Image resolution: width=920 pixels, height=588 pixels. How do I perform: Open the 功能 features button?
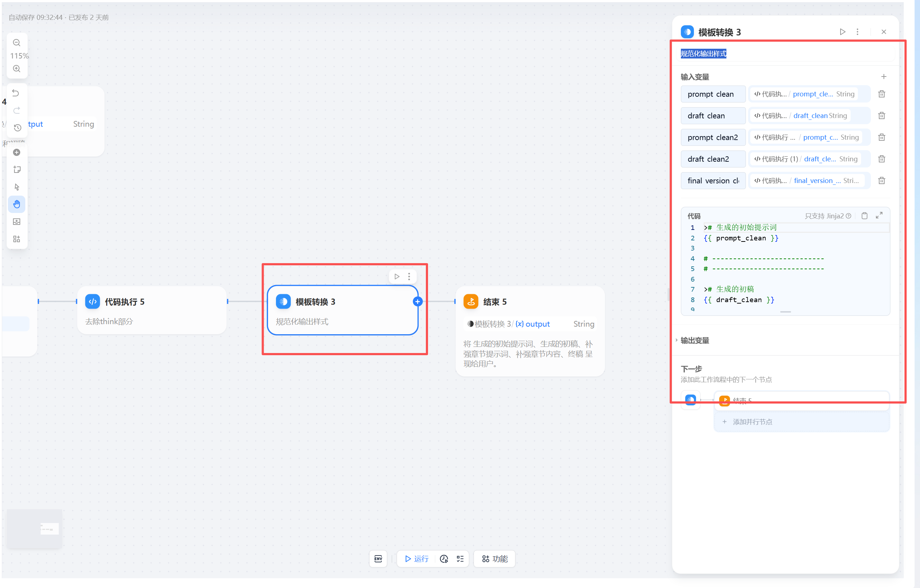click(x=494, y=559)
